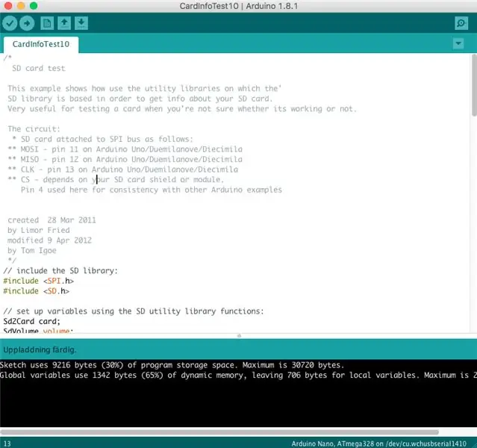The image size is (477, 448).
Task: Click the 'Arduino Nano, ATmega328' board status text
Action: [378, 444]
